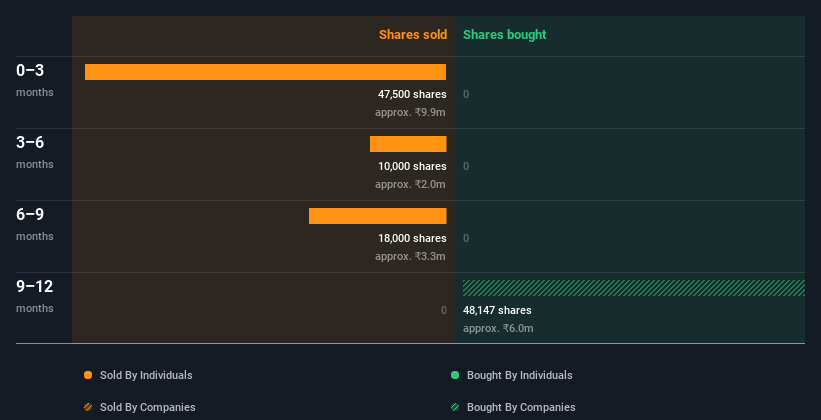
Task: Click the zero bought value in 3–6 months row
Action: [466, 167]
